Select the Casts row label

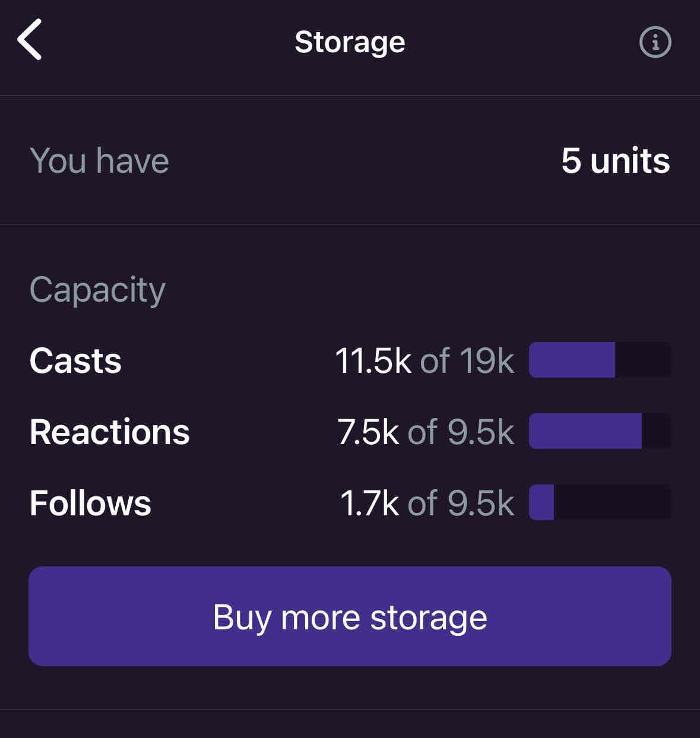(x=75, y=360)
